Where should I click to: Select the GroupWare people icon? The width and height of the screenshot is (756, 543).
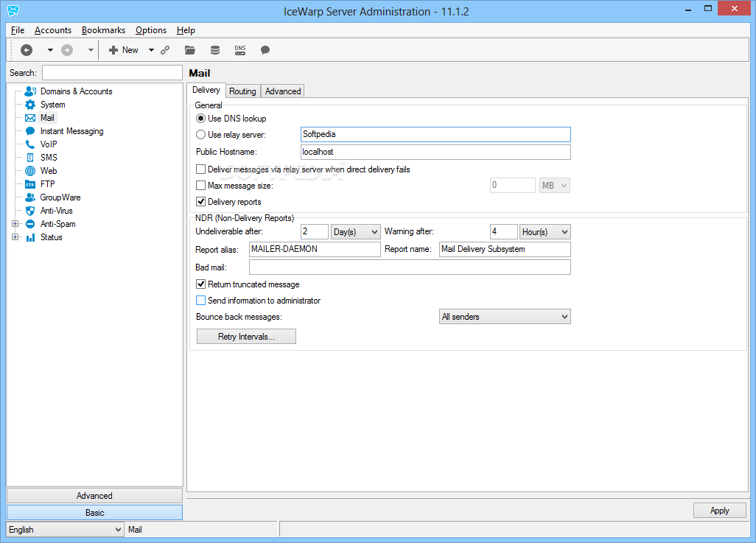(x=30, y=197)
